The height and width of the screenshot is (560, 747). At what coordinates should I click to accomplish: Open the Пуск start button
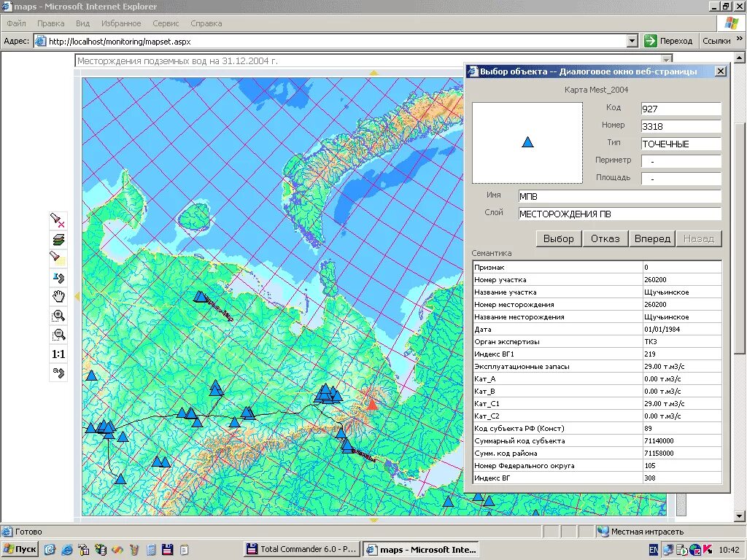pos(20,550)
